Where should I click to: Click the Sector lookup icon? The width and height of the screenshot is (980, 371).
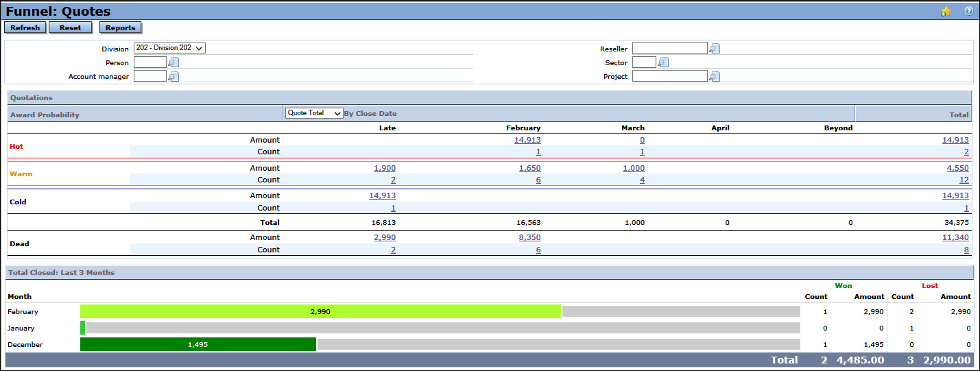click(662, 62)
